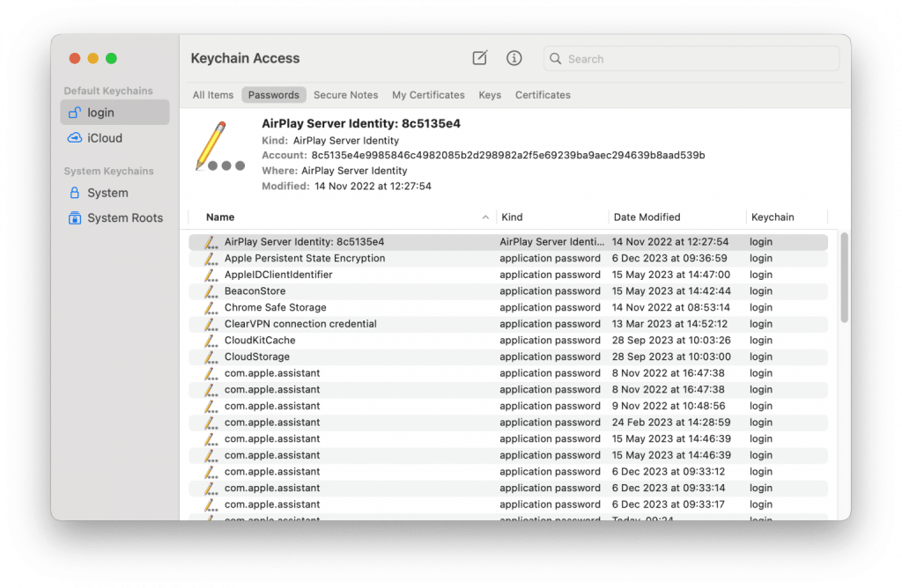Viewport: 902px width, 588px height.
Task: Select the BeaconStore row
Action: point(508,291)
